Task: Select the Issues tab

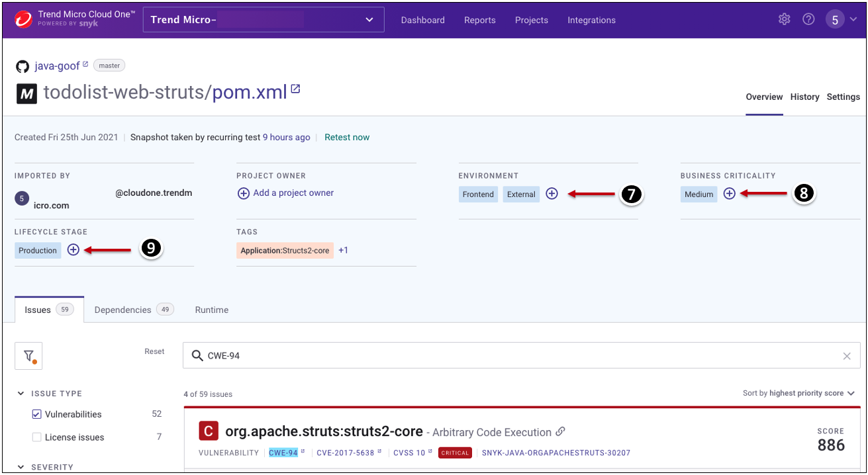Action: 49,310
